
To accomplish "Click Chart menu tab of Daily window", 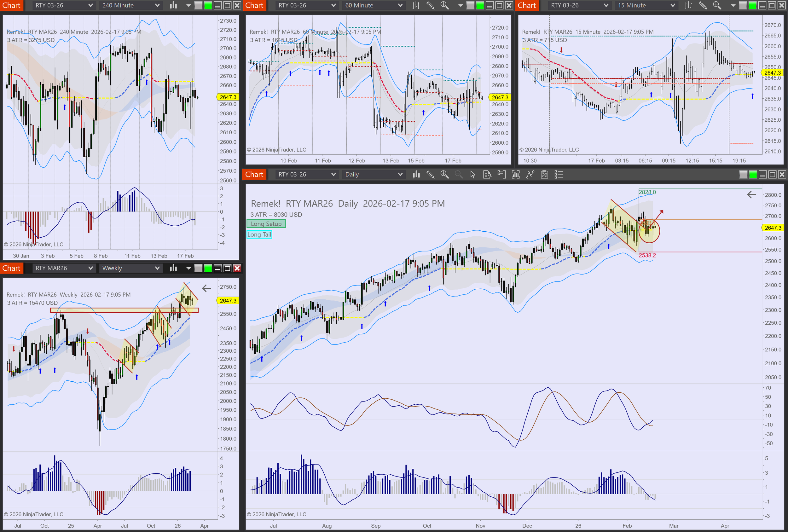I will tap(254, 175).
